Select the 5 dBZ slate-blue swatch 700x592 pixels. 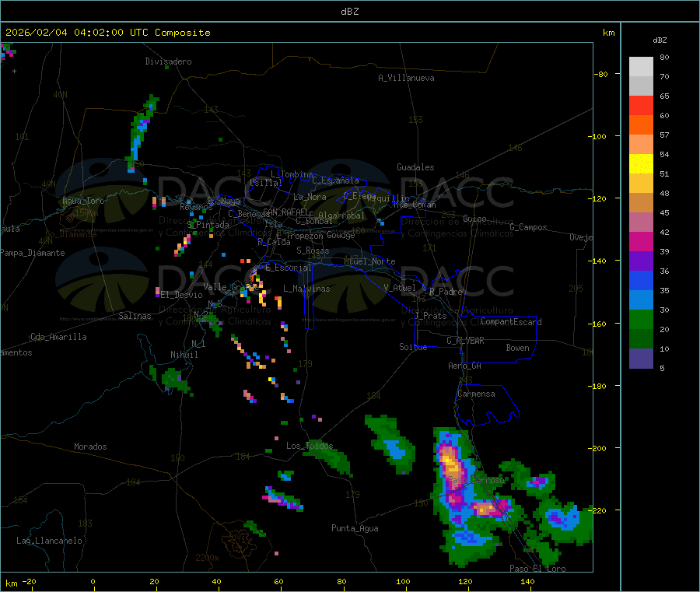[x=641, y=359]
